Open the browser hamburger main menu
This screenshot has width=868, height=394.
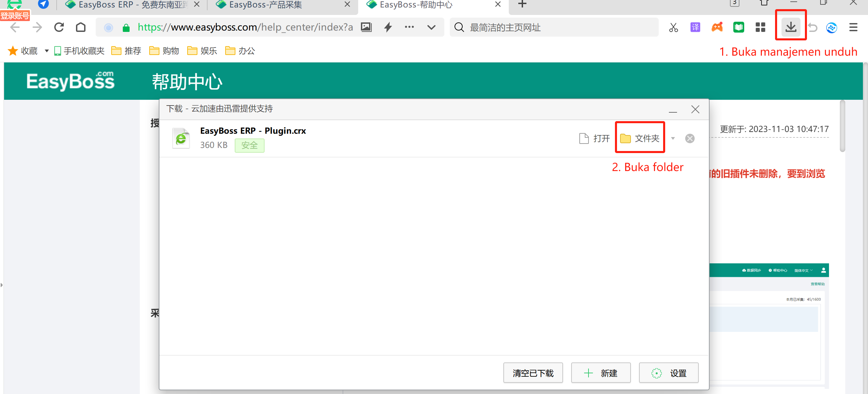tap(853, 27)
